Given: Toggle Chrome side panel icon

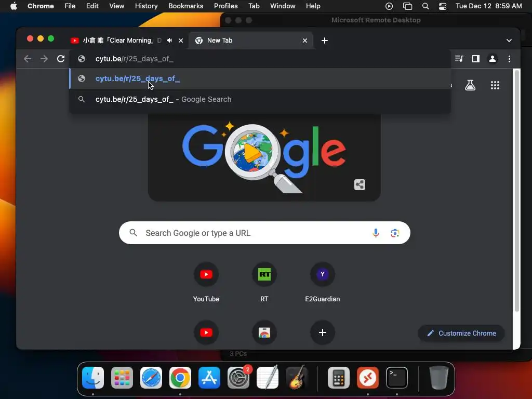Looking at the screenshot, I should point(476,59).
